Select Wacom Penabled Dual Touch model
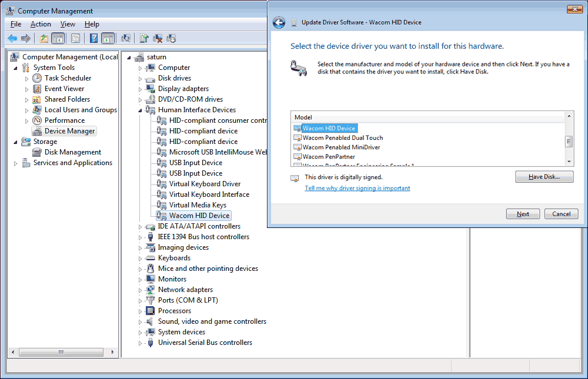The width and height of the screenshot is (588, 379). pyautogui.click(x=342, y=137)
